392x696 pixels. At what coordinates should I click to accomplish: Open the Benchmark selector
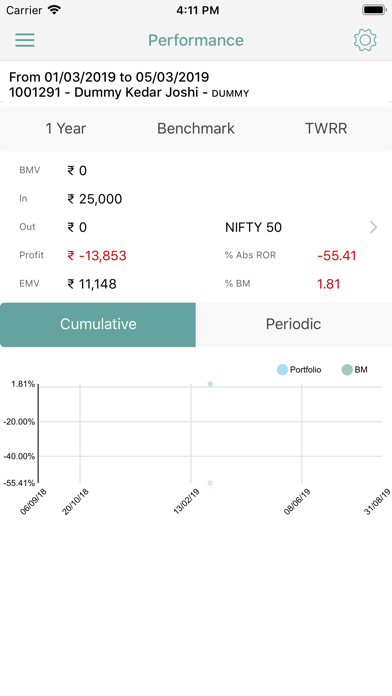click(196, 129)
